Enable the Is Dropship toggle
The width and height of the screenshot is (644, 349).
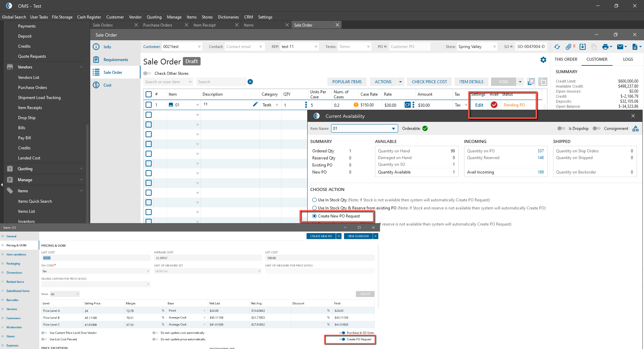pos(561,129)
